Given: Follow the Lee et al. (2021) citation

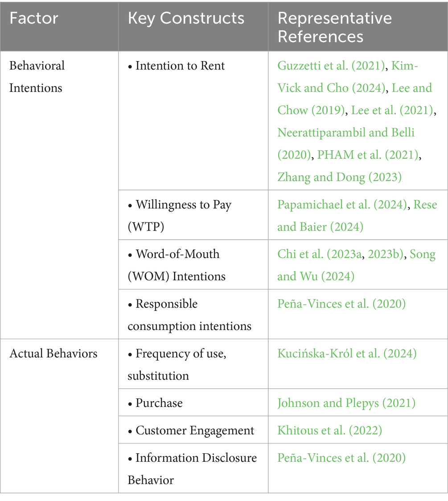Looking at the screenshot, I should pyautogui.click(x=392, y=111).
